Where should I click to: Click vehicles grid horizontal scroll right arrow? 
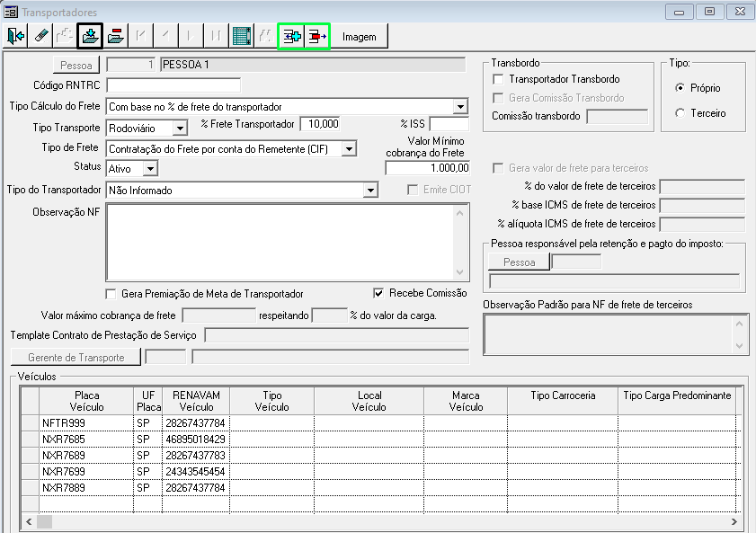pyautogui.click(x=734, y=521)
